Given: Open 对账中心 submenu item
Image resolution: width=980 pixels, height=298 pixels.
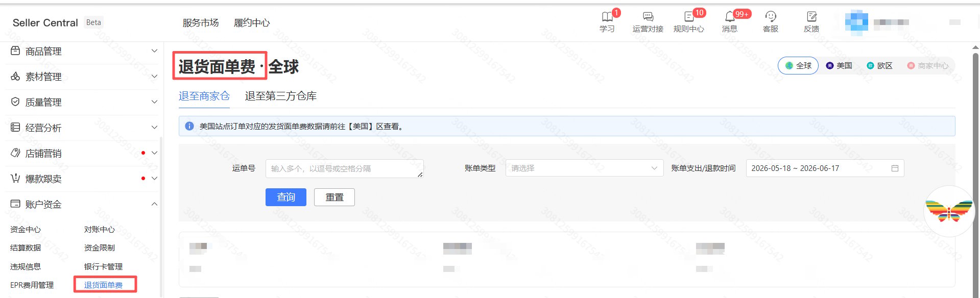Looking at the screenshot, I should pyautogui.click(x=100, y=230).
